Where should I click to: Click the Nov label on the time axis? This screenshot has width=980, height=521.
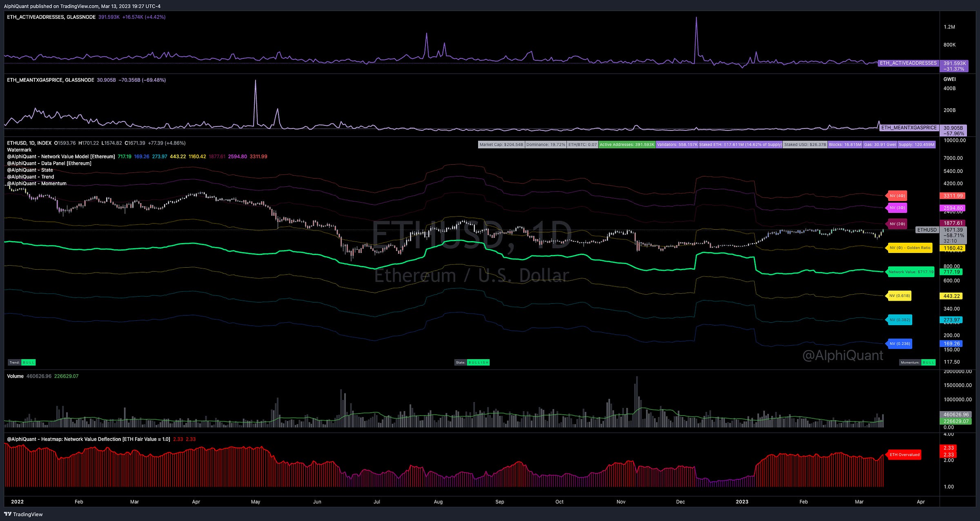click(621, 502)
